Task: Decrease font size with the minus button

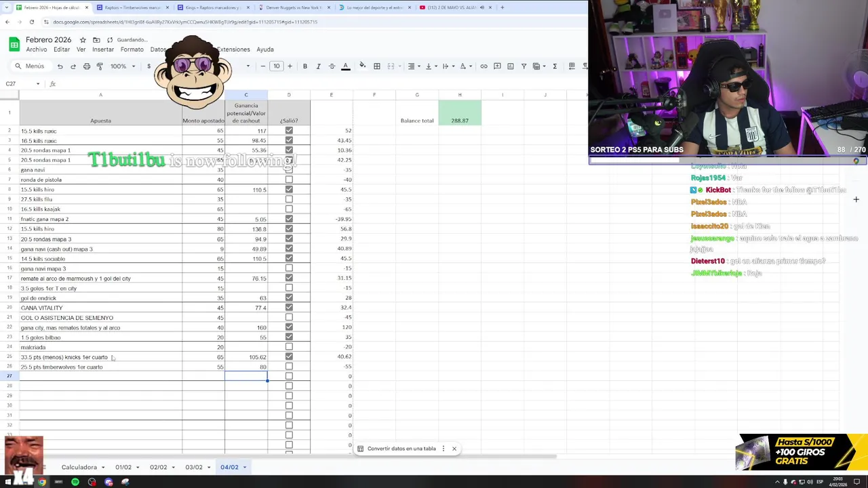Action: tap(263, 66)
